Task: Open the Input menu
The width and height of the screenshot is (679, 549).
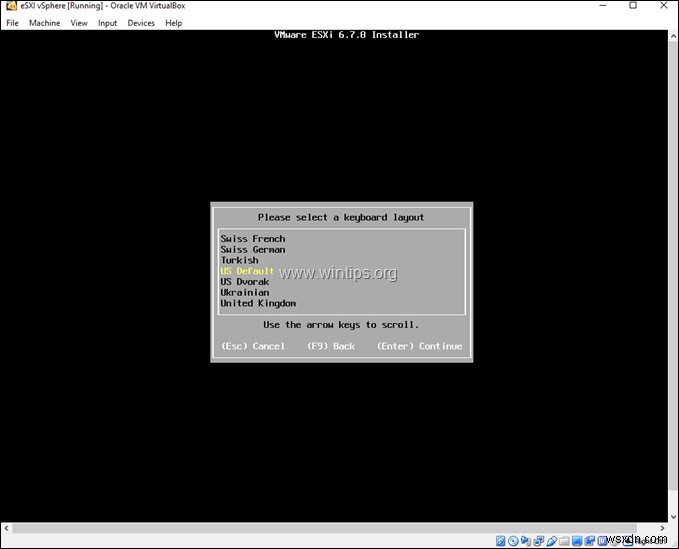Action: 107,23
